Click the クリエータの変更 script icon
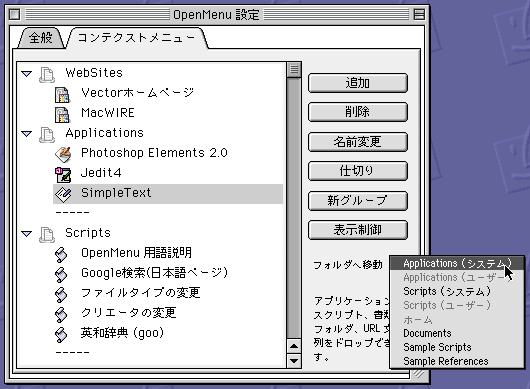The width and height of the screenshot is (530, 389). point(61,314)
